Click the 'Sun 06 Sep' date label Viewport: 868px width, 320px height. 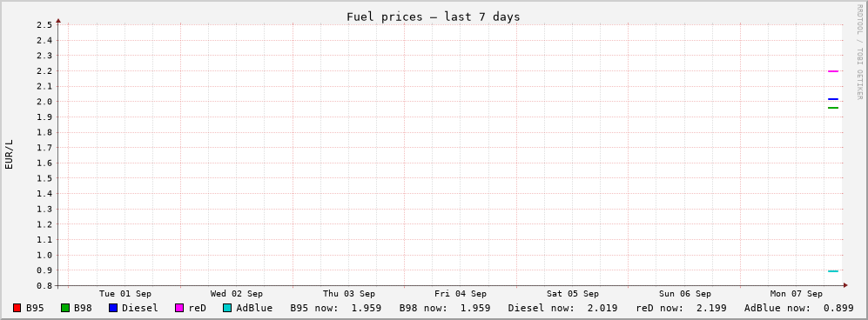pos(685,293)
